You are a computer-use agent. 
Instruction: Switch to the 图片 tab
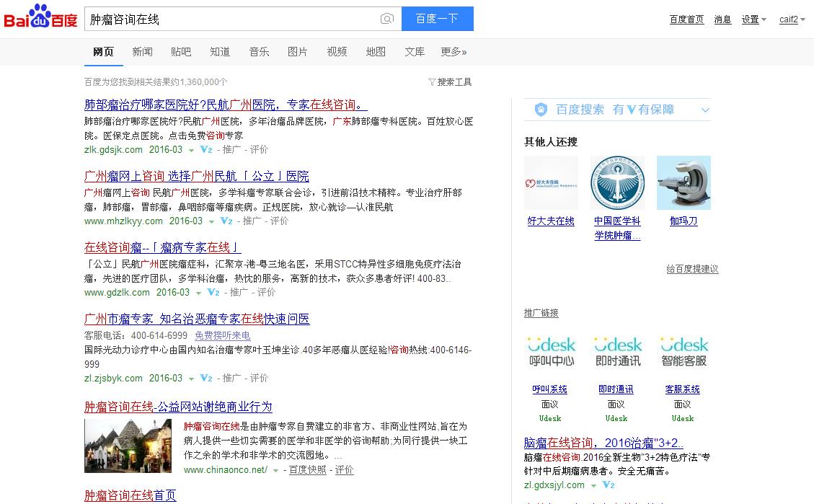(298, 51)
